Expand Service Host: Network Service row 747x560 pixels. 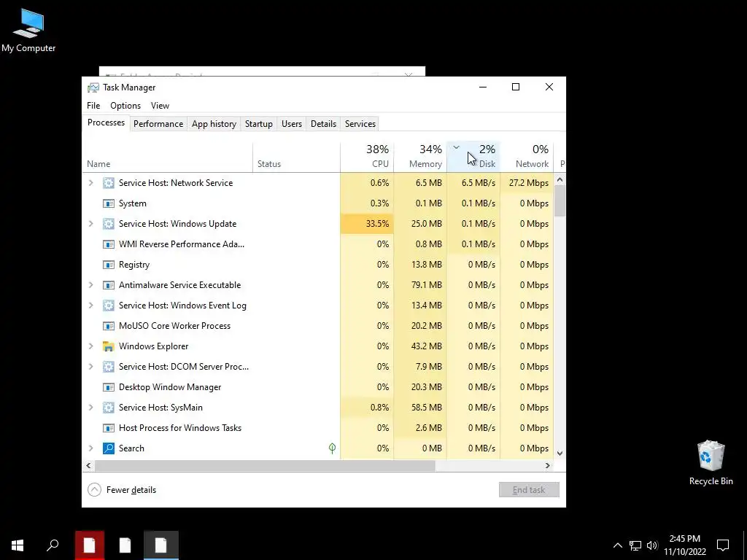[91, 183]
